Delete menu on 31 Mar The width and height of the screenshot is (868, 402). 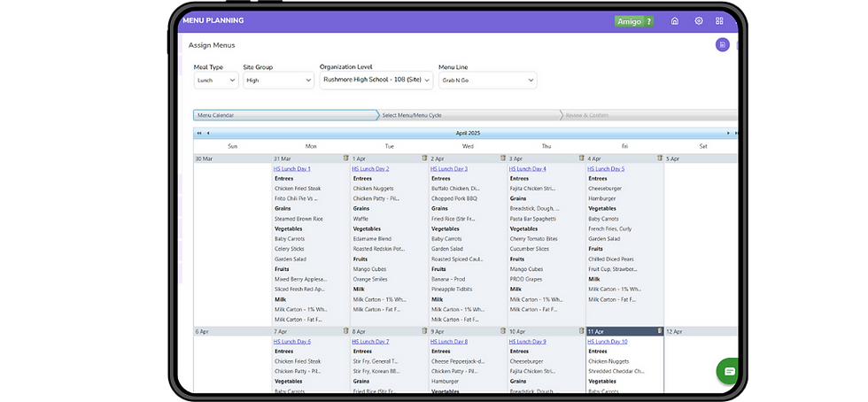point(345,158)
